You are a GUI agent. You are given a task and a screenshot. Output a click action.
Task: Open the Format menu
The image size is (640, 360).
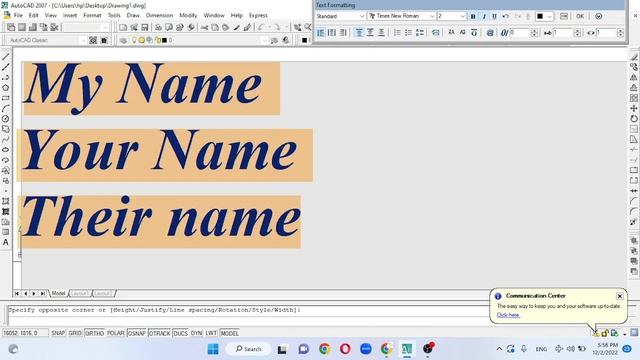click(92, 16)
